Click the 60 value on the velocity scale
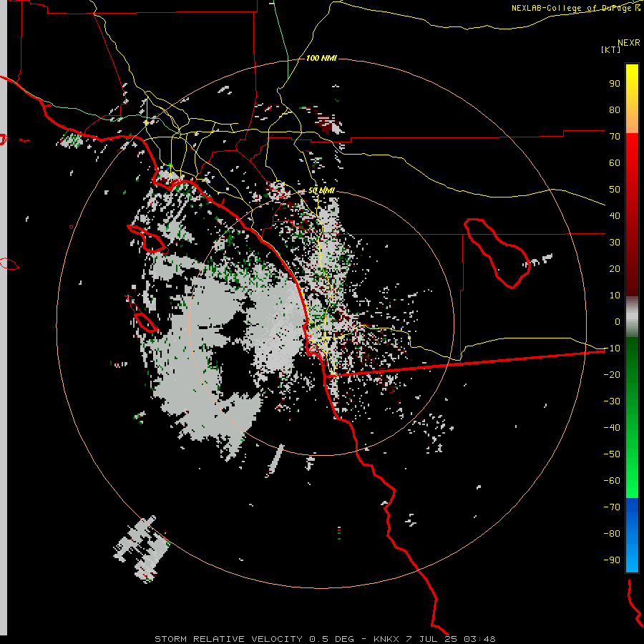 [x=615, y=163]
